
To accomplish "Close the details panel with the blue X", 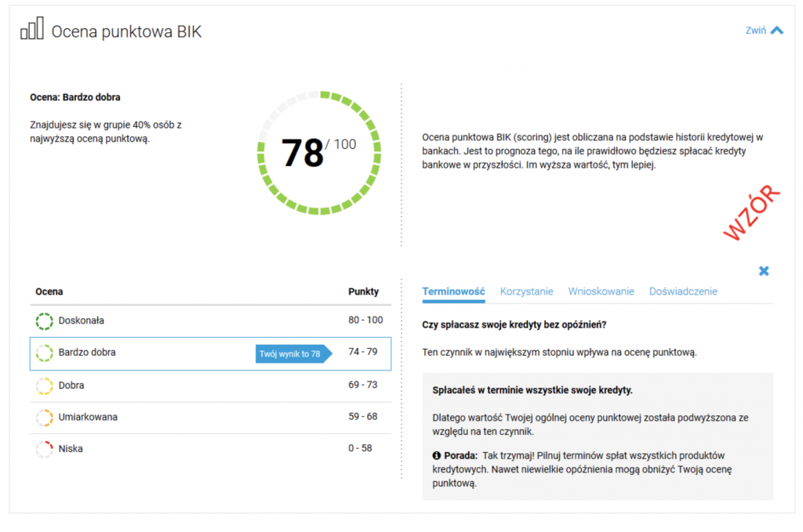I will point(764,271).
